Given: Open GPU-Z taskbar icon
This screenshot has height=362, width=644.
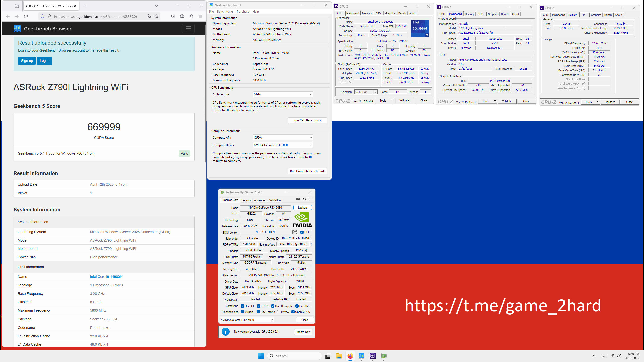Looking at the screenshot, I should [384, 356].
